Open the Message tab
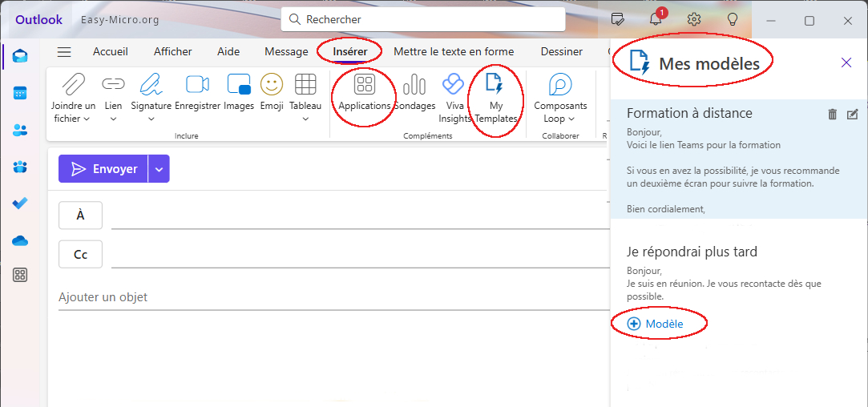This screenshot has height=407, width=868. click(x=286, y=51)
